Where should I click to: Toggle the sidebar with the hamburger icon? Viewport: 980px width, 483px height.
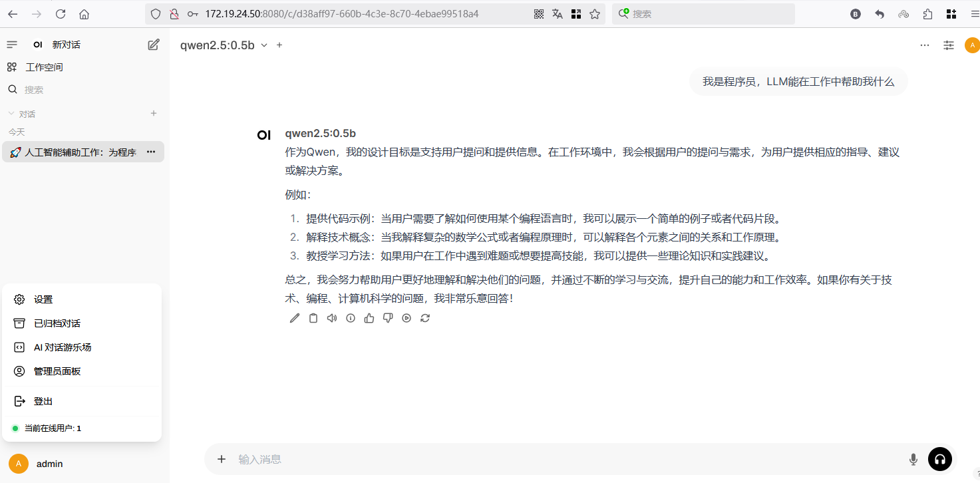pos(12,45)
